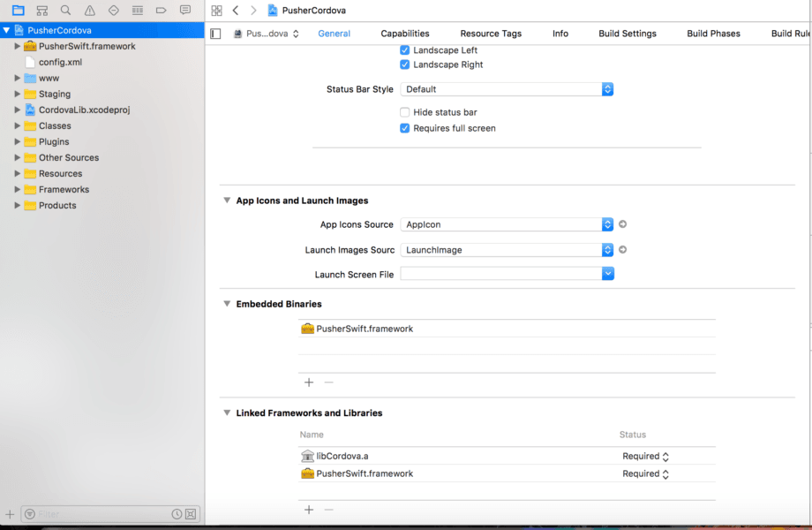Open the Report navigator speech bubble icon
The image size is (812, 530).
tap(184, 11)
